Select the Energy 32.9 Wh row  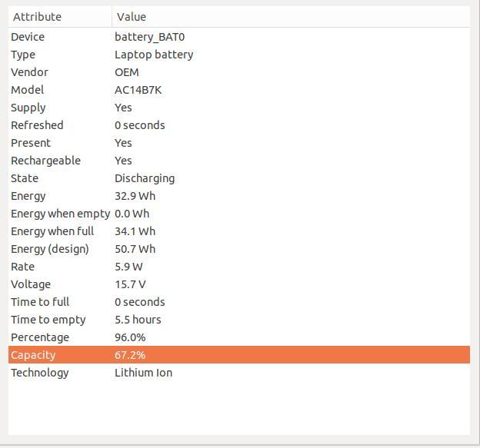[x=239, y=196]
